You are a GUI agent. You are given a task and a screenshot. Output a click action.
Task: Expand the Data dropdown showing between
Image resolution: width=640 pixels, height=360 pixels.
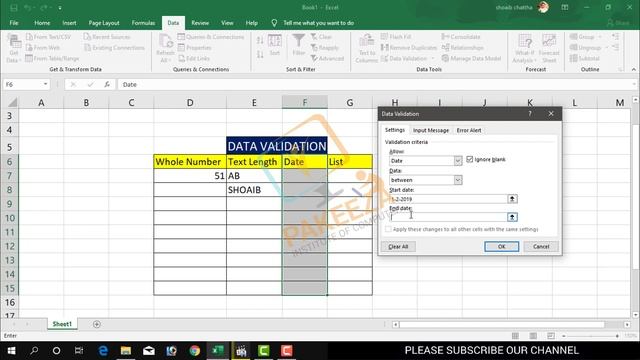tap(458, 180)
